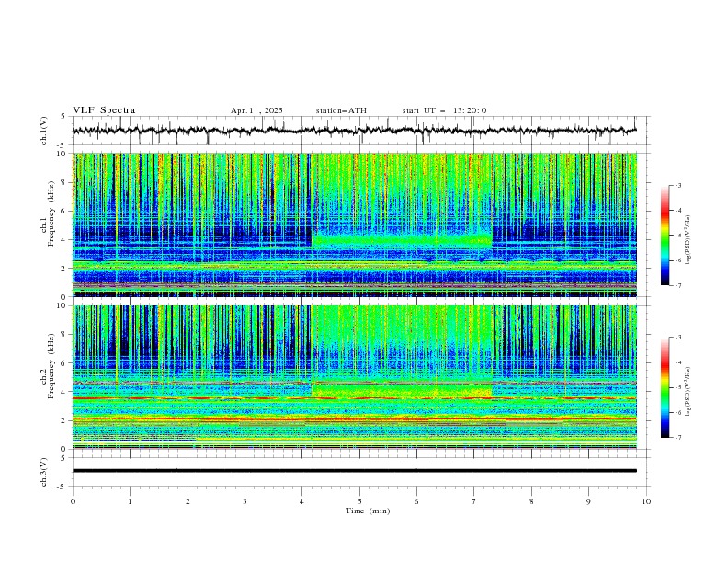Click the time axis tick label "10"
728x563 pixels.
pyautogui.click(x=646, y=501)
